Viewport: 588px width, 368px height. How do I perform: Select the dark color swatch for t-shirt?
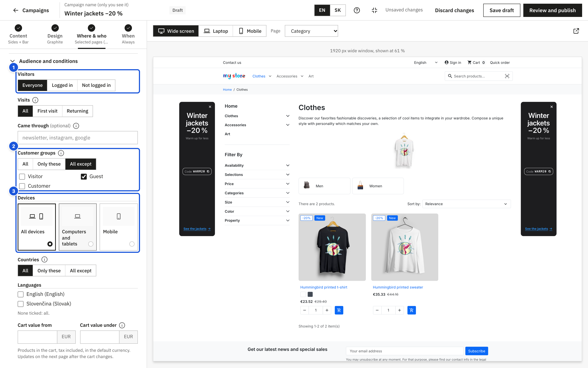pyautogui.click(x=310, y=294)
